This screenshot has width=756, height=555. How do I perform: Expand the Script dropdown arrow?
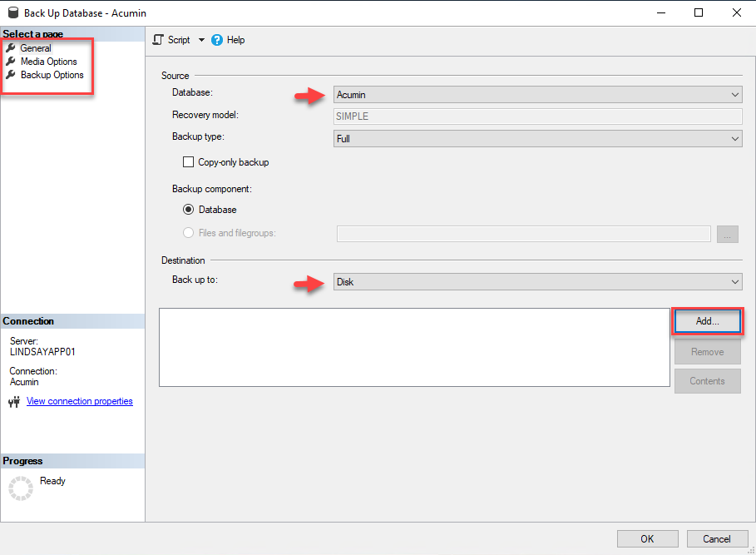[201, 40]
